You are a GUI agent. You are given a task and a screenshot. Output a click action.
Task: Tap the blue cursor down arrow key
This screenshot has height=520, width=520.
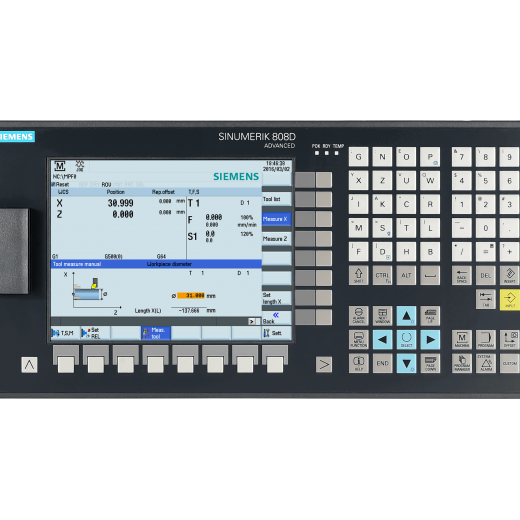[406, 363]
